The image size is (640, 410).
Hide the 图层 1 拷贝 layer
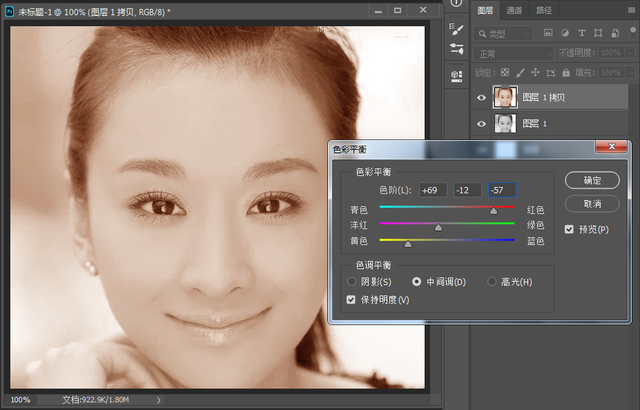click(x=481, y=97)
